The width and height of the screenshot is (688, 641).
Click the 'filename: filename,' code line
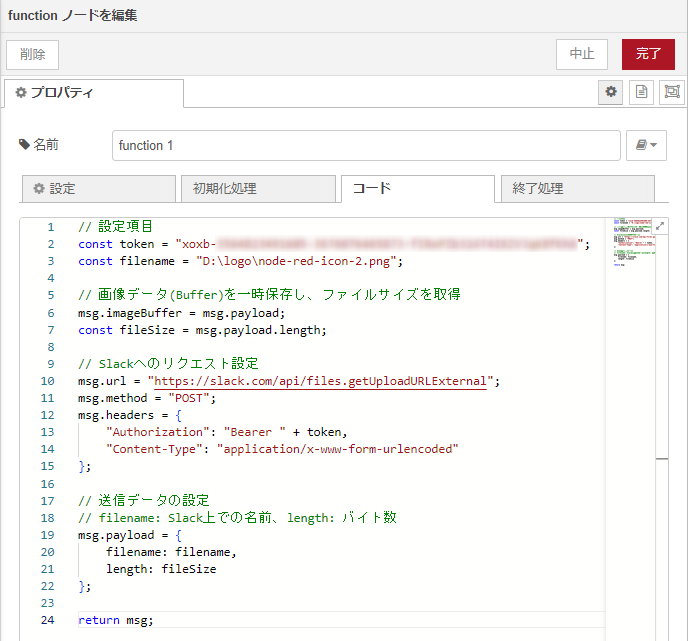[x=171, y=552]
